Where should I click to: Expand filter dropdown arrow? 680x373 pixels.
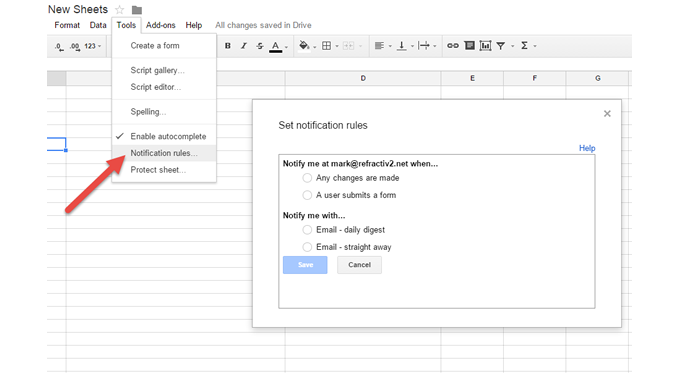[512, 46]
